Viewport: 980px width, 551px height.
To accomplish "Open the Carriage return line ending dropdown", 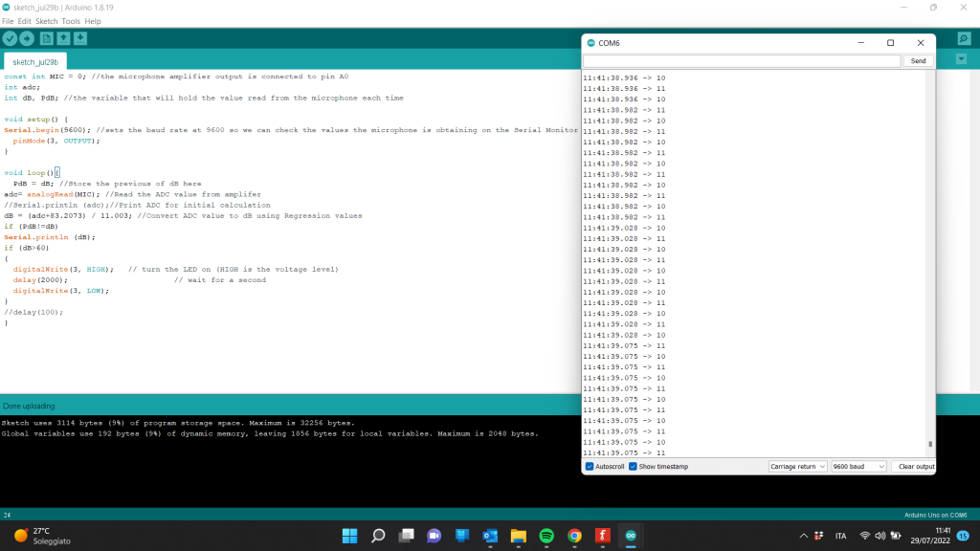I will (x=797, y=467).
